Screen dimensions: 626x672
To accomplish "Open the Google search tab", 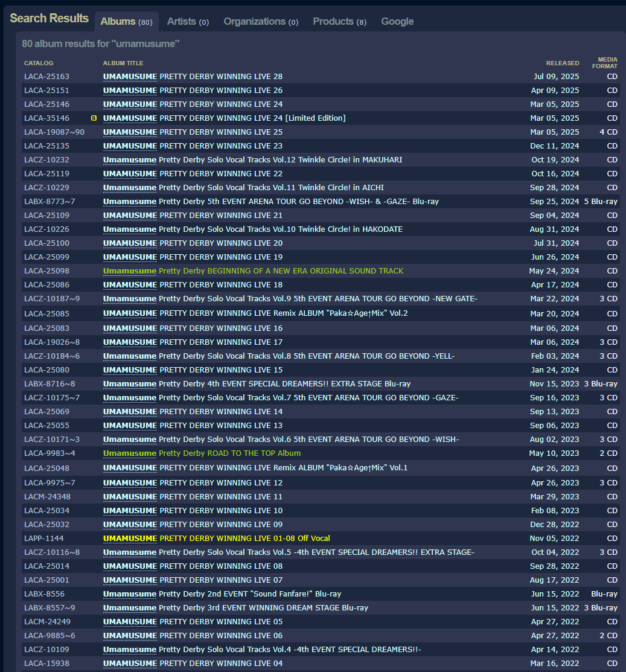I will (x=397, y=21).
